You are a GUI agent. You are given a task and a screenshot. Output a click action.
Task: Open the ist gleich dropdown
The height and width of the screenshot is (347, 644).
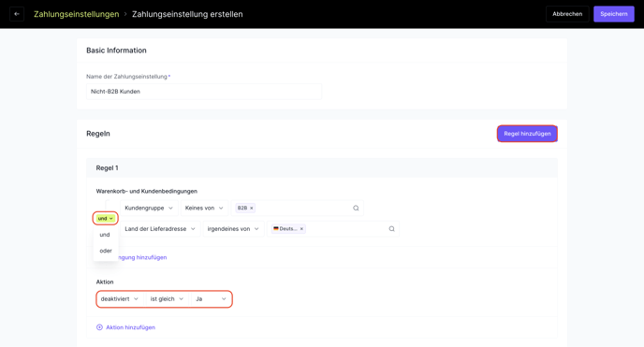point(167,299)
